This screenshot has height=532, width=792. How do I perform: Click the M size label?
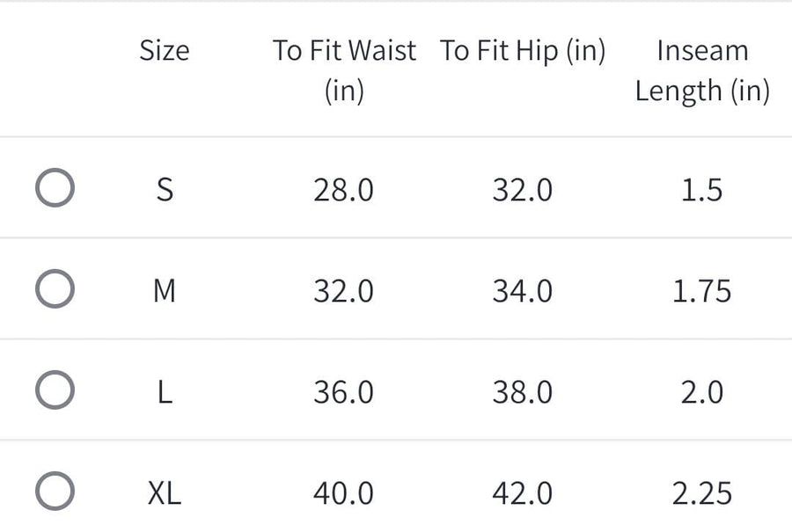[x=165, y=291]
